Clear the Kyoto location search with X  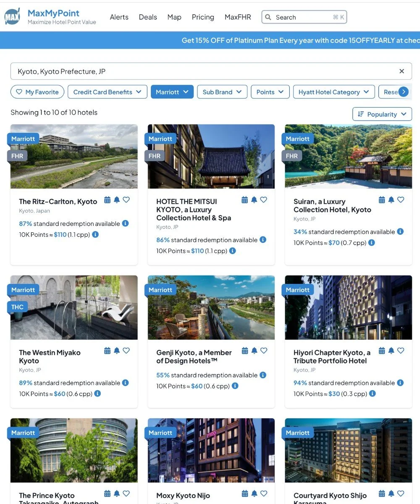(x=402, y=71)
